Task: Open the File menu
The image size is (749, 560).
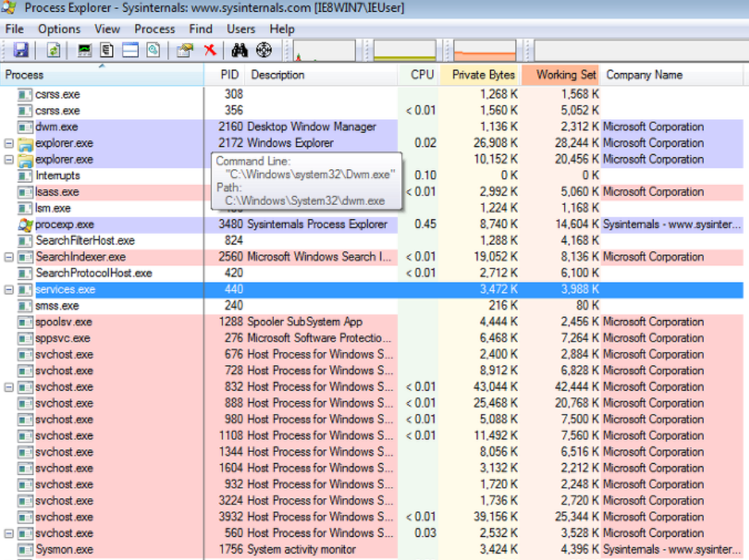Action: tap(14, 29)
